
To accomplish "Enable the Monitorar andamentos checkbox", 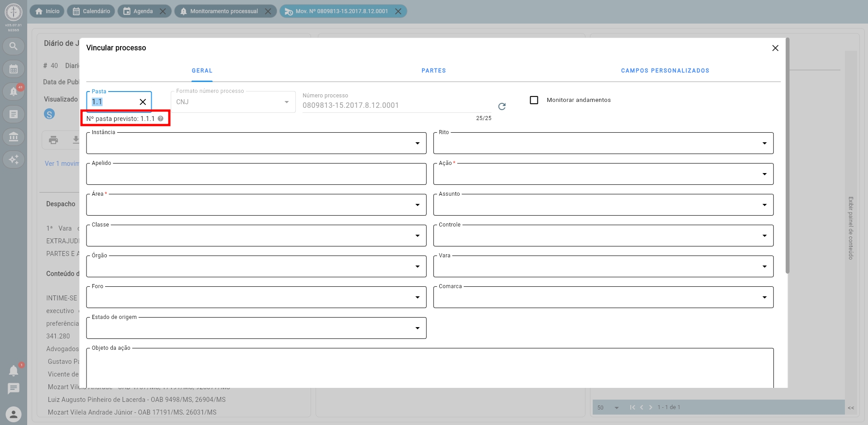I will pos(534,100).
